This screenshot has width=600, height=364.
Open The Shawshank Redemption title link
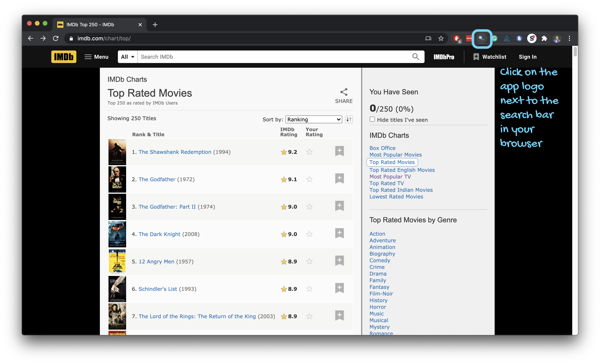[x=175, y=152]
